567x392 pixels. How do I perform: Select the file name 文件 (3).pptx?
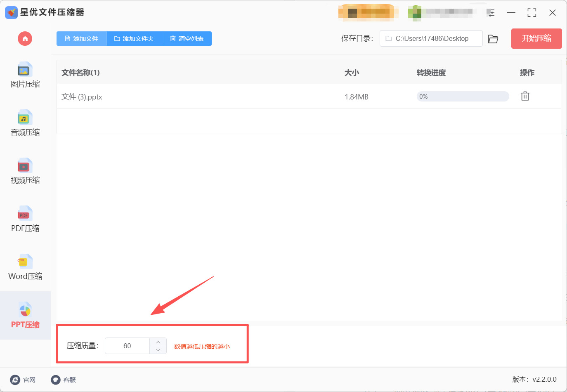click(x=82, y=97)
